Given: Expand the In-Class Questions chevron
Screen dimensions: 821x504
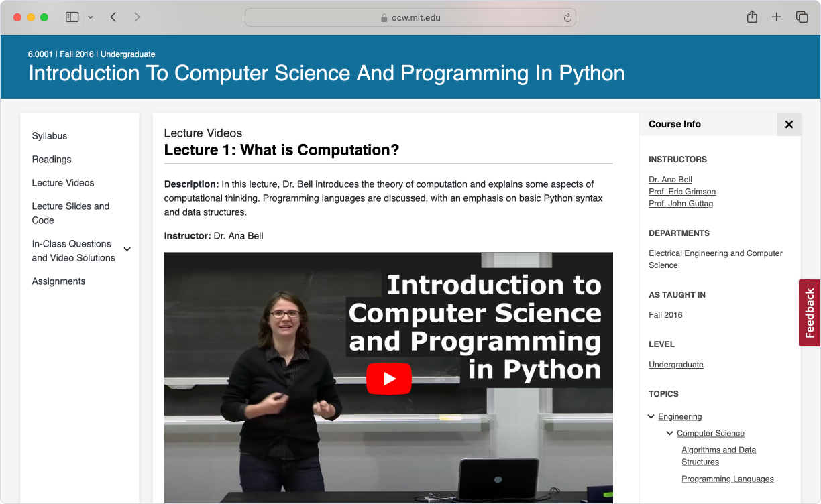Looking at the screenshot, I should tap(127, 249).
